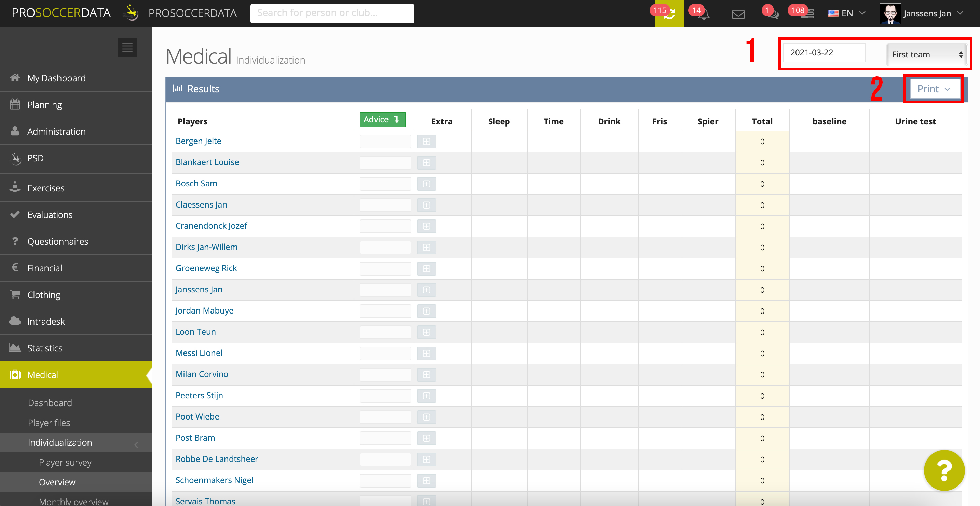Open Statistics in sidebar
Screen dimensions: 980x506
pyautogui.click(x=76, y=348)
